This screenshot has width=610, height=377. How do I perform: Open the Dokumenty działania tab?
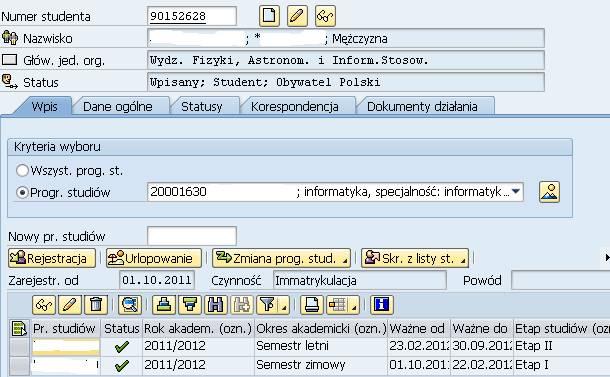tap(422, 106)
